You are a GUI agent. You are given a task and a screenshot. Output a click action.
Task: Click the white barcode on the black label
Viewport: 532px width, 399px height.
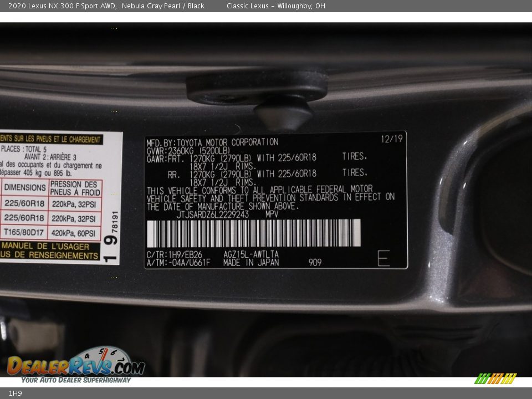point(254,233)
